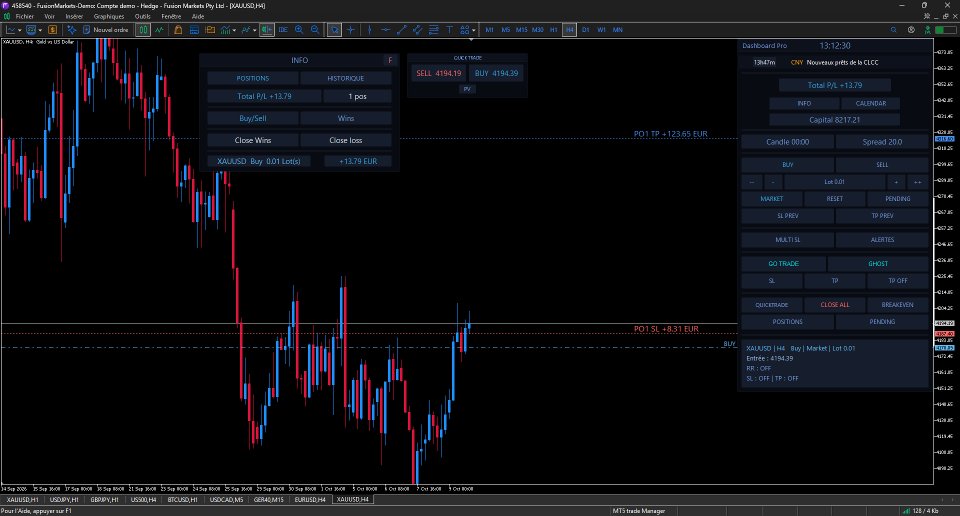
Task: Switch chart to M5 timeframe
Action: point(506,29)
